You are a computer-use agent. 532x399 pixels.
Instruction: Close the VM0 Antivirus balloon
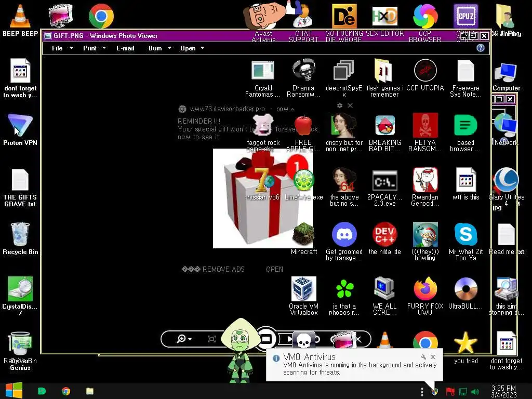tap(433, 356)
